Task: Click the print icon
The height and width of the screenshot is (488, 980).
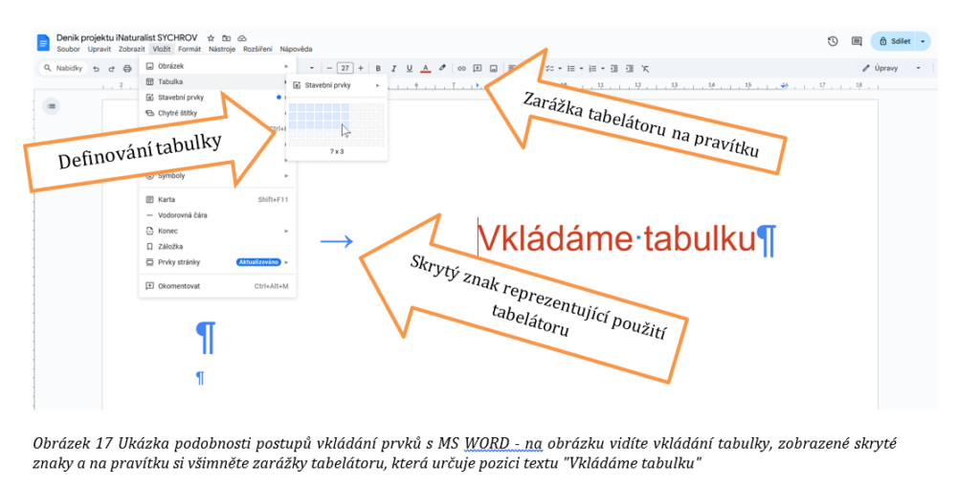Action: (127, 69)
